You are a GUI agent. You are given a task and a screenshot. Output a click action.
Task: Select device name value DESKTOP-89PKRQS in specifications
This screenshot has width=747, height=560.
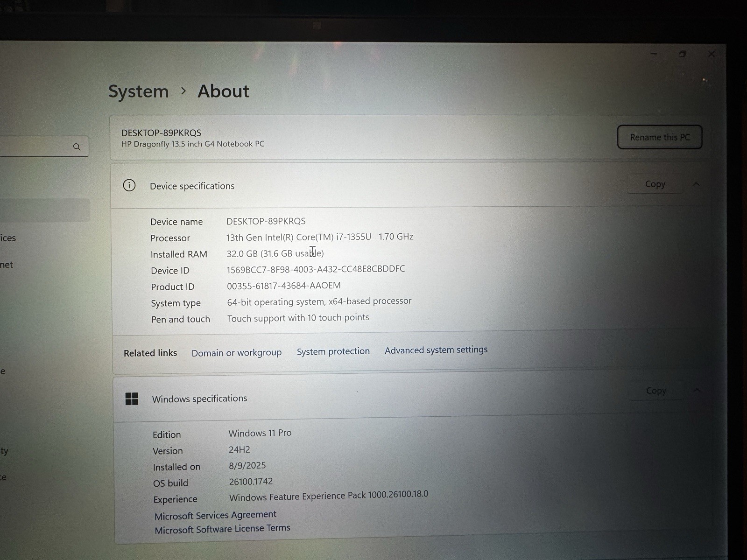pyautogui.click(x=266, y=221)
